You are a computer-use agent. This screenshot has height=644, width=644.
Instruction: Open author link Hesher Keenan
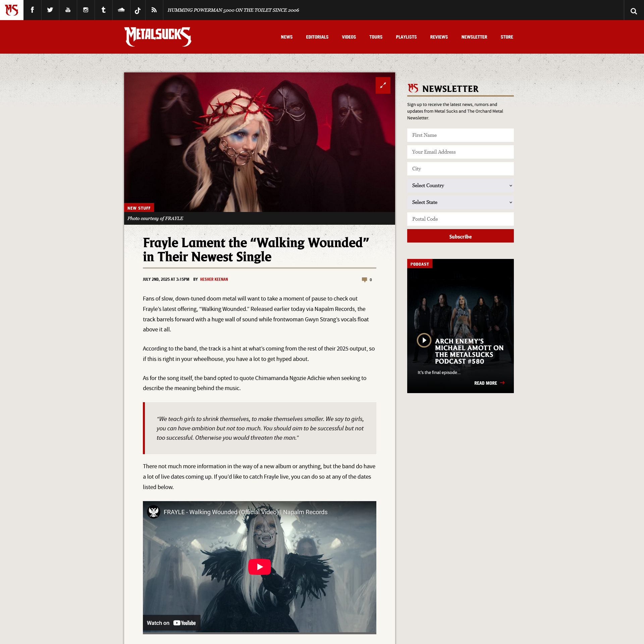click(214, 279)
